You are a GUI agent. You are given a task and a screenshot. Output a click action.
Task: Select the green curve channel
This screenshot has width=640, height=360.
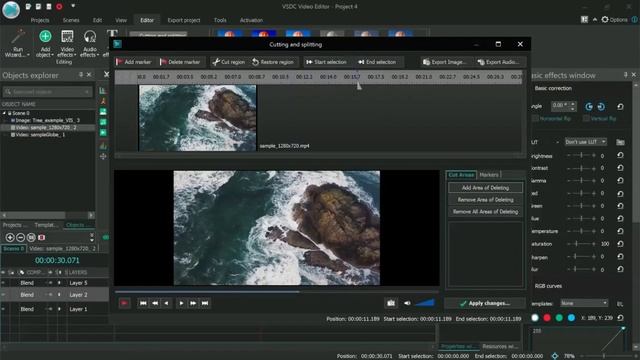pos(559,318)
